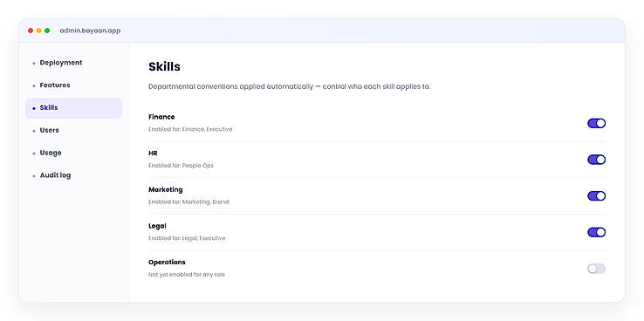The height and width of the screenshot is (321, 644).
Task: Click the Skills page heading
Action: pyautogui.click(x=164, y=66)
